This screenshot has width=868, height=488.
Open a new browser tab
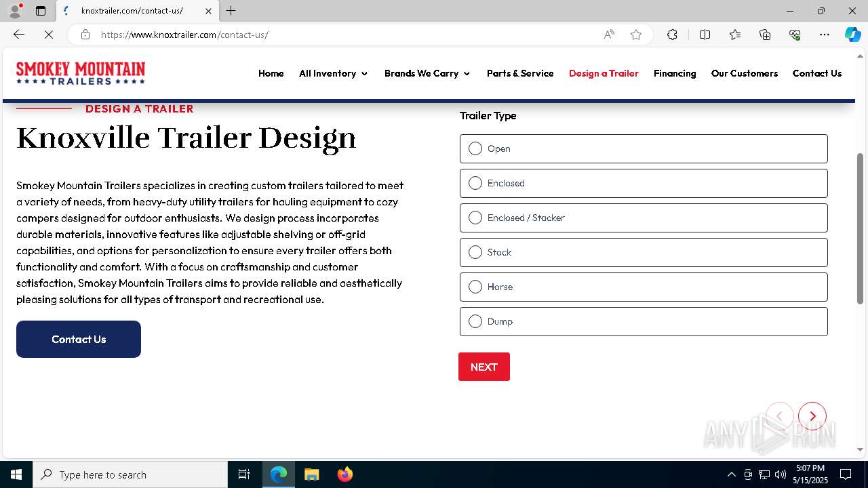(x=231, y=11)
